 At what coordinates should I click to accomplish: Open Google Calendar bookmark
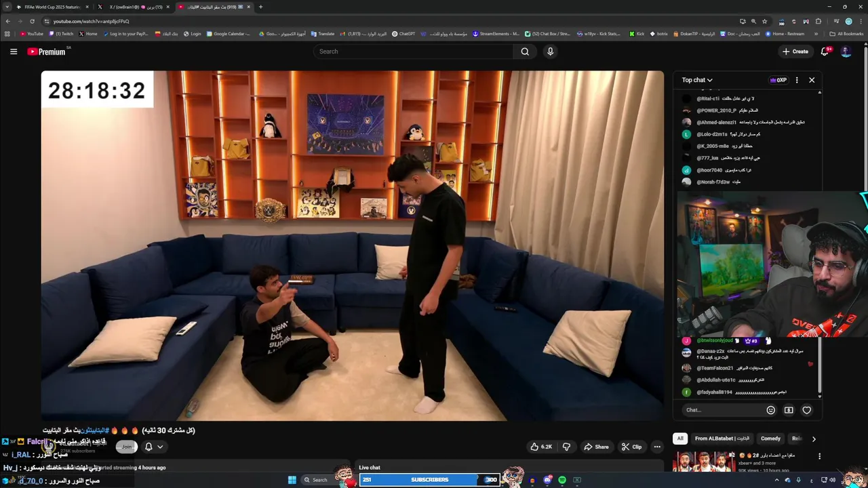pos(229,33)
